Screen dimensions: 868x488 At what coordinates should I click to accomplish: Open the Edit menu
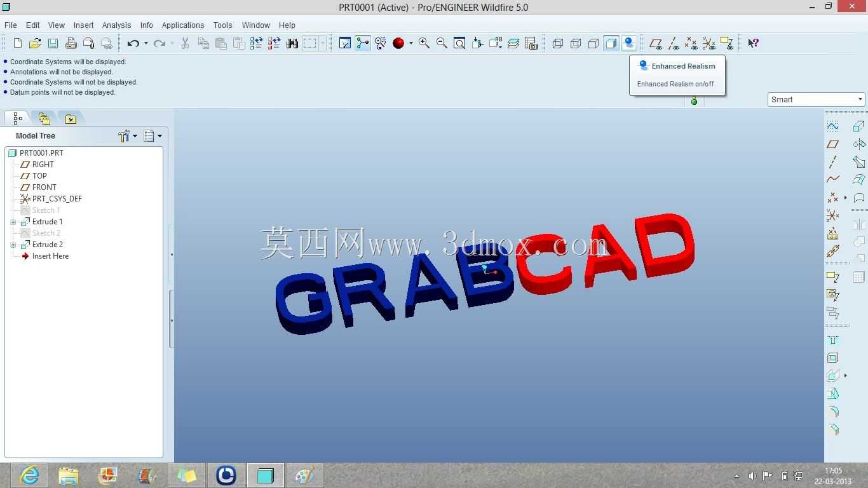coord(33,25)
